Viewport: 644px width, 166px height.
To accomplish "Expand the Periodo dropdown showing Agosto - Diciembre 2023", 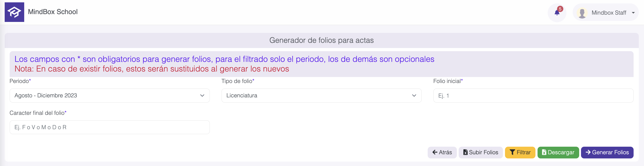I will [110, 96].
